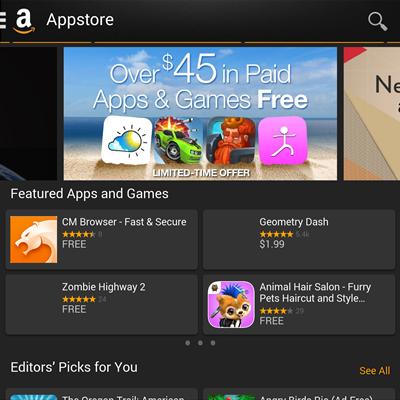Tap the Animal Hair Salon app icon
400x400 pixels.
click(x=231, y=304)
